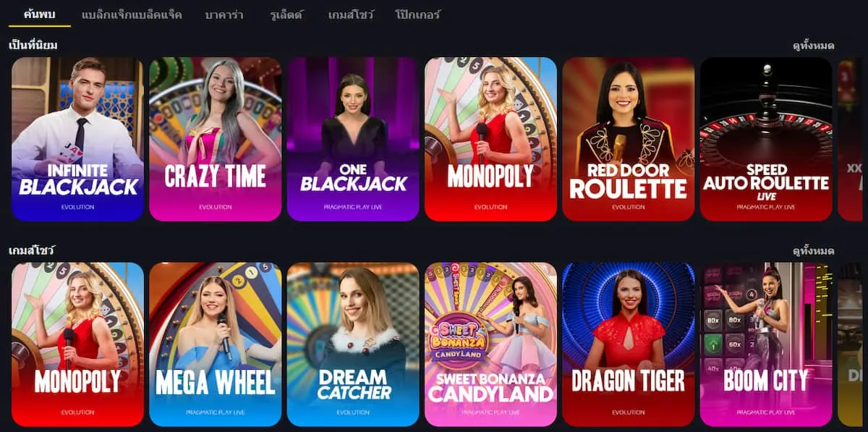Viewport: 868px width, 432px height.
Task: Open the Dream Catcher game tile
Action: click(353, 344)
